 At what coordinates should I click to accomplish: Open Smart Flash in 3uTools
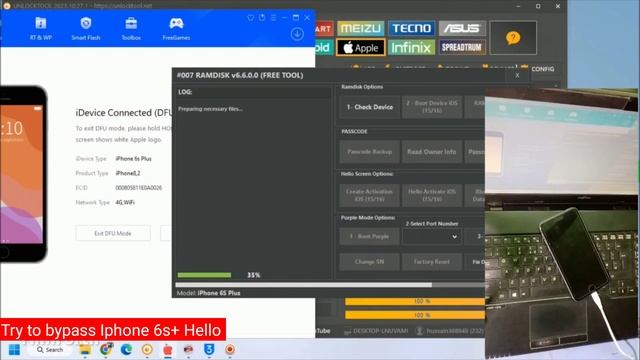86,28
